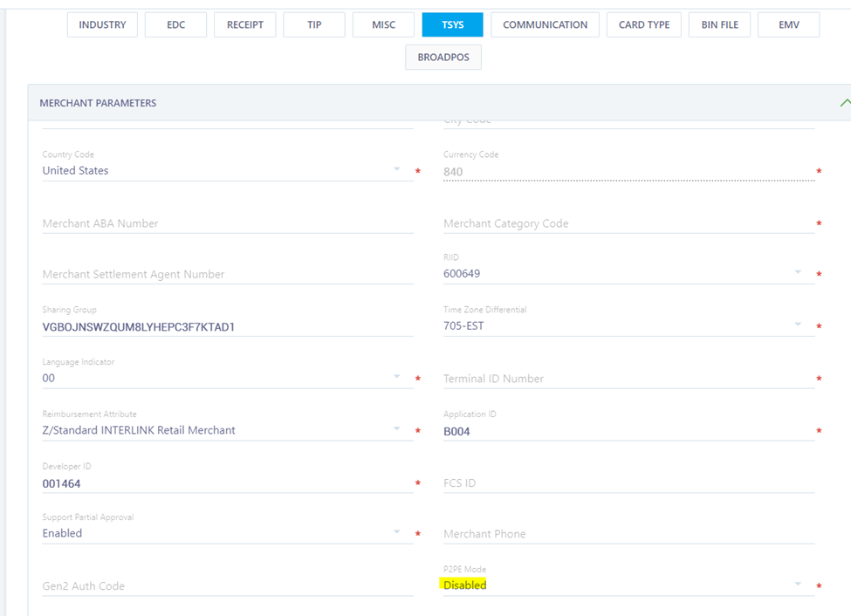851x616 pixels.
Task: Click the United States country value
Action: (x=75, y=170)
